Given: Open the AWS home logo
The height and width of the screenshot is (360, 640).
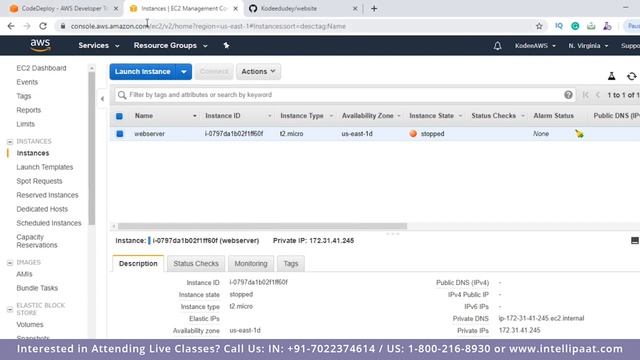Looking at the screenshot, I should [40, 45].
